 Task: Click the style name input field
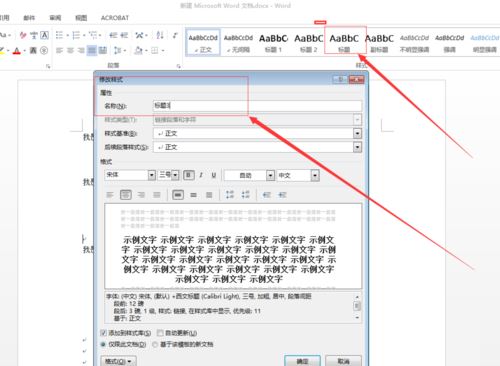click(x=257, y=106)
